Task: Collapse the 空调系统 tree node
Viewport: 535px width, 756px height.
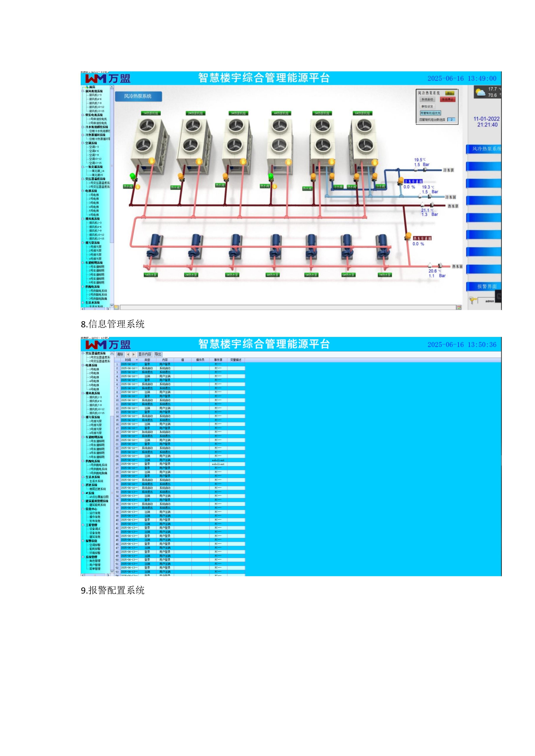Action: pos(83,143)
